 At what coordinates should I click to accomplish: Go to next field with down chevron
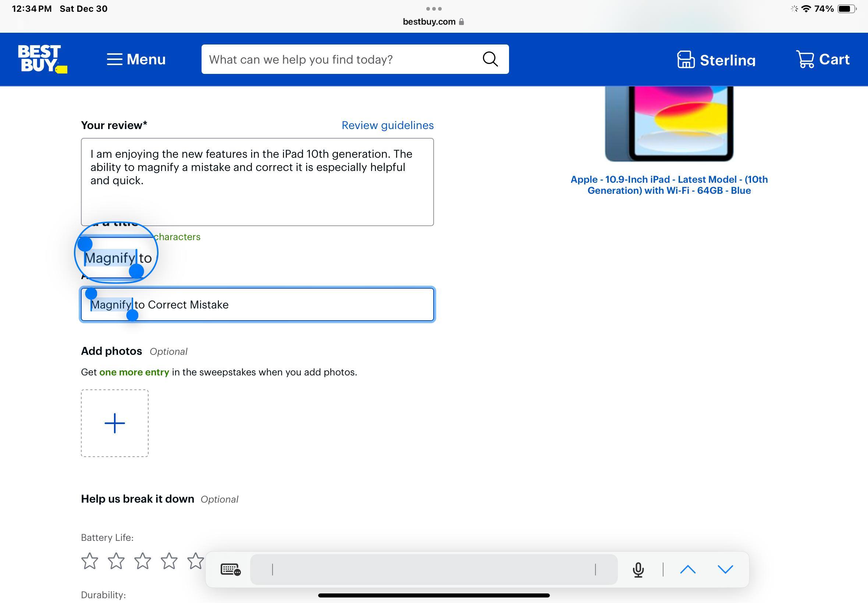(725, 570)
